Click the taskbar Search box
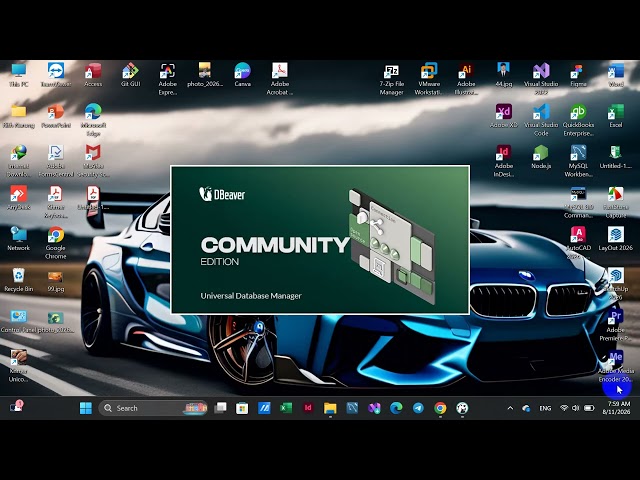The width and height of the screenshot is (640, 480). coord(153,408)
